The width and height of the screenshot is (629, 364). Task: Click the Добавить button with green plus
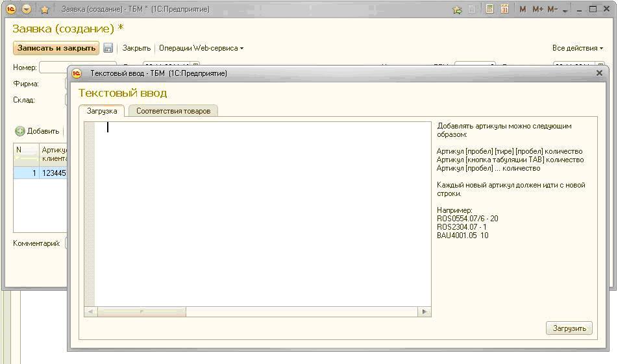[37, 131]
